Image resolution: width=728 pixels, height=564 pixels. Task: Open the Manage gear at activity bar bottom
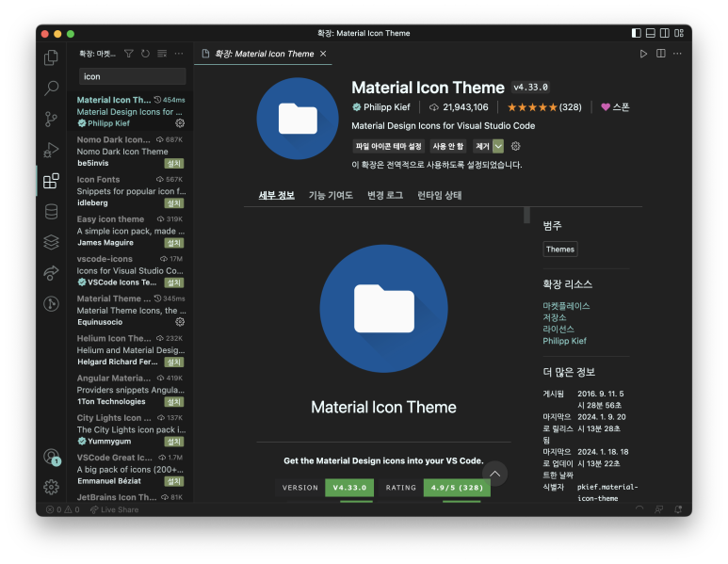51,487
